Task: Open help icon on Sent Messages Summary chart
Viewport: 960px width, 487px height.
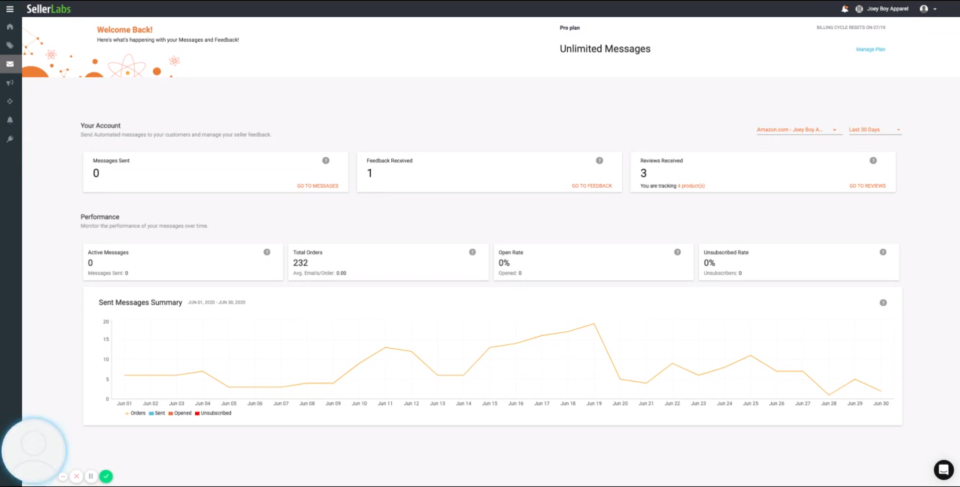Action: point(883,303)
